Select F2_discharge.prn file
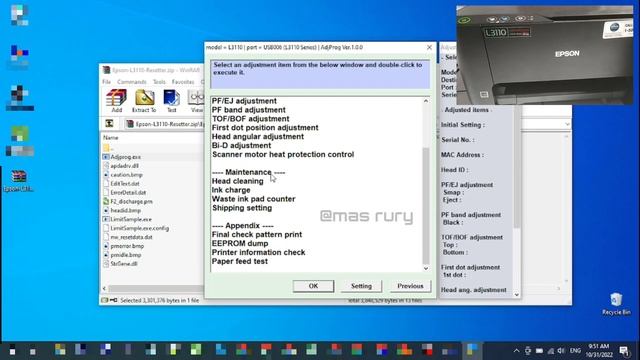640x360 pixels. click(131, 202)
